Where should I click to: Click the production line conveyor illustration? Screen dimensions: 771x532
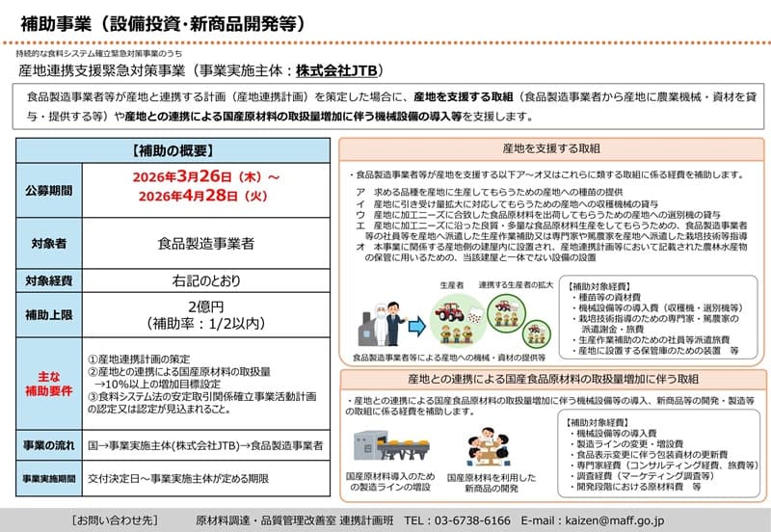tap(391, 445)
